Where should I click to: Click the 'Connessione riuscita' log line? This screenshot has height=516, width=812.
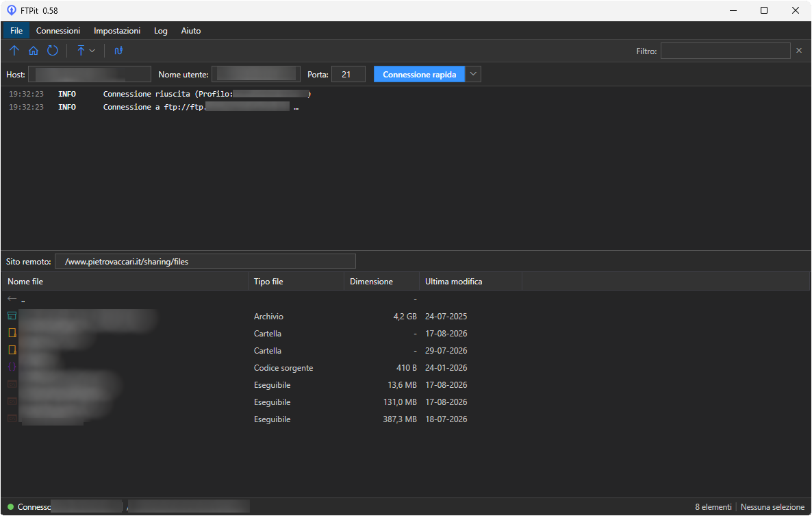pyautogui.click(x=160, y=94)
